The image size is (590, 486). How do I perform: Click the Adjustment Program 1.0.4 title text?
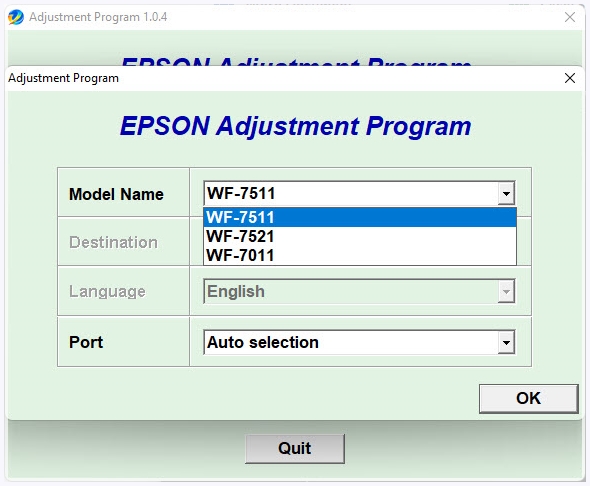98,17
